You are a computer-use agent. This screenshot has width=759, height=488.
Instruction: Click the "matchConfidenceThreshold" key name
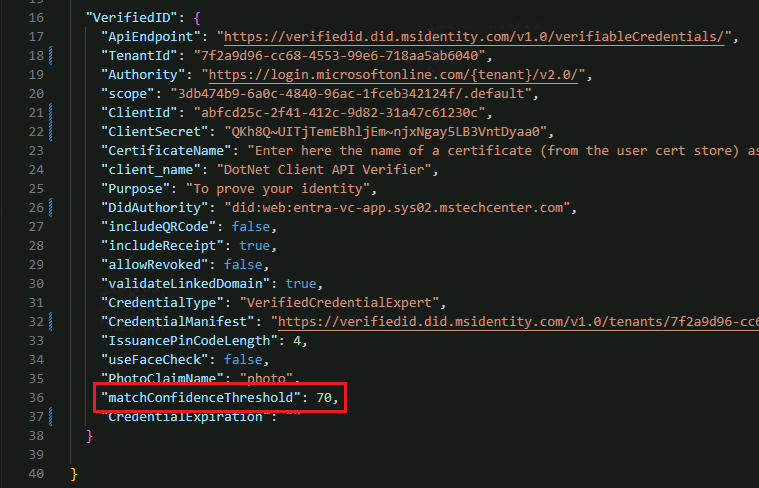pos(203,398)
